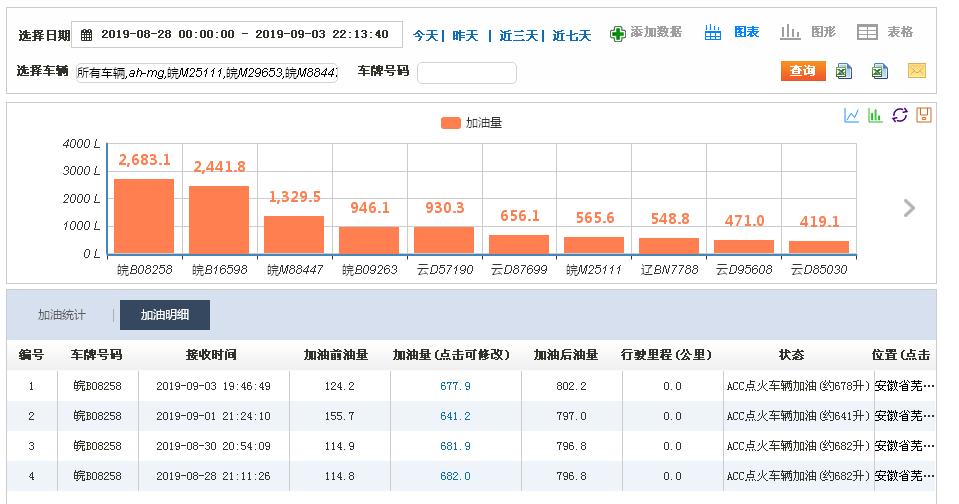Click the bar for 辽BN7788
The height and width of the screenshot is (504, 959).
coord(669,246)
